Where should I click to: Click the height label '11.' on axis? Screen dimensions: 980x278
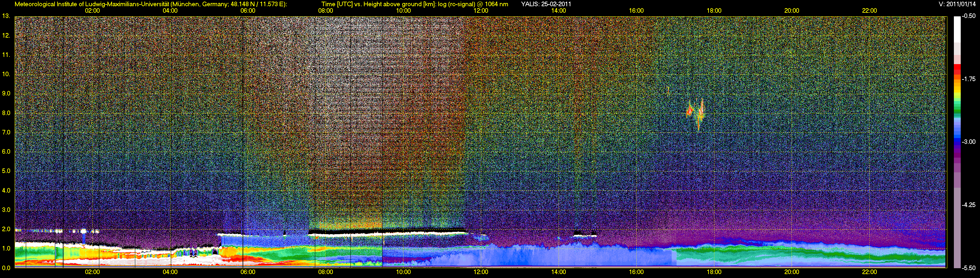[x=6, y=55]
